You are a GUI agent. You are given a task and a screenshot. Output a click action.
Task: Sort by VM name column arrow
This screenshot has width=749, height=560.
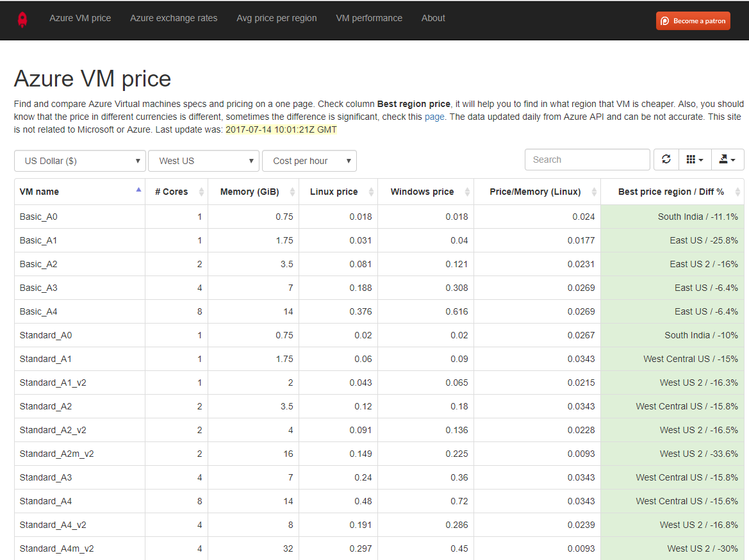[138, 190]
